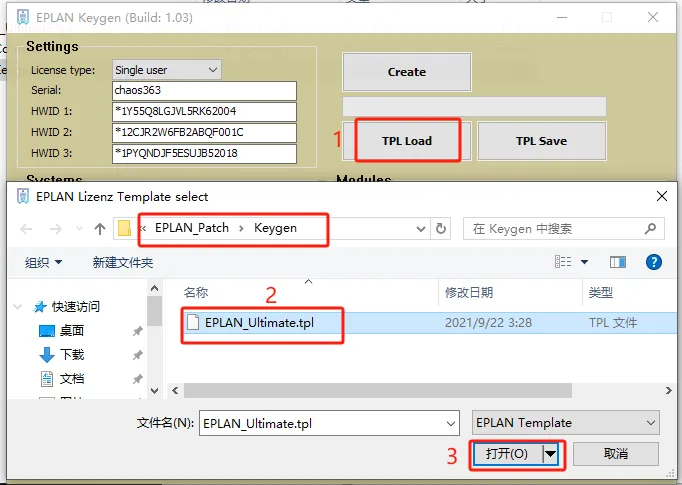Viewport: 682px width, 485px height.
Task: Minimize the EPLAN Keygen window
Action: click(562, 17)
